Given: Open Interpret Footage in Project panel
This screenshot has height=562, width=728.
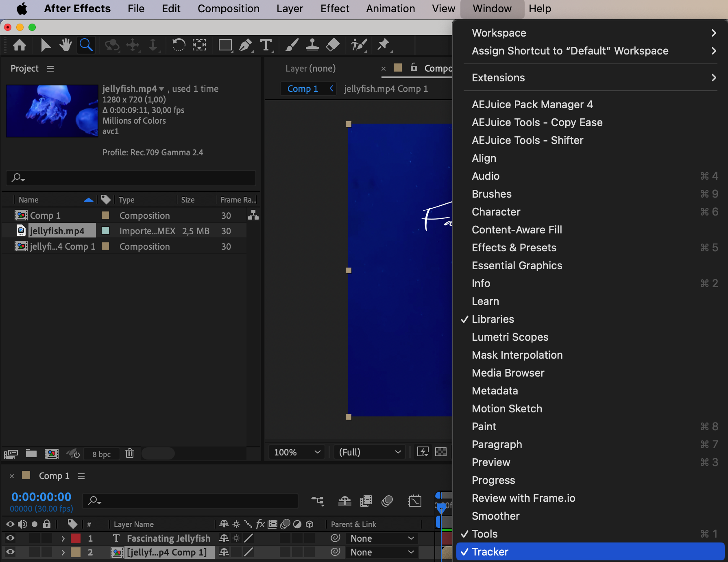Looking at the screenshot, I should click(11, 454).
